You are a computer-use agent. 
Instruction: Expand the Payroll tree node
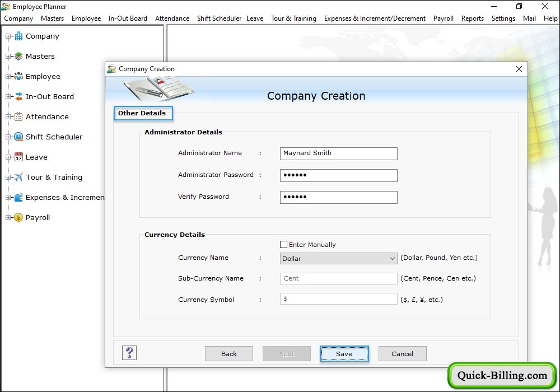pyautogui.click(x=8, y=217)
